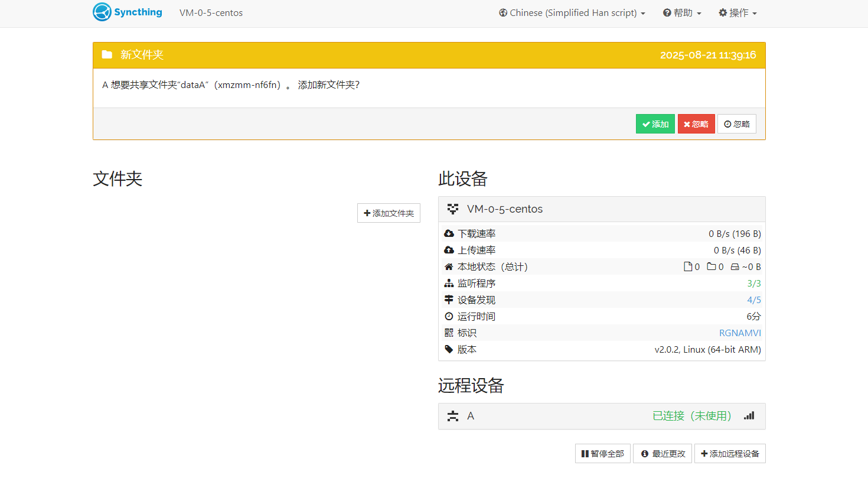
Task: Click VM-0-5-centos text in navbar
Action: tap(211, 12)
